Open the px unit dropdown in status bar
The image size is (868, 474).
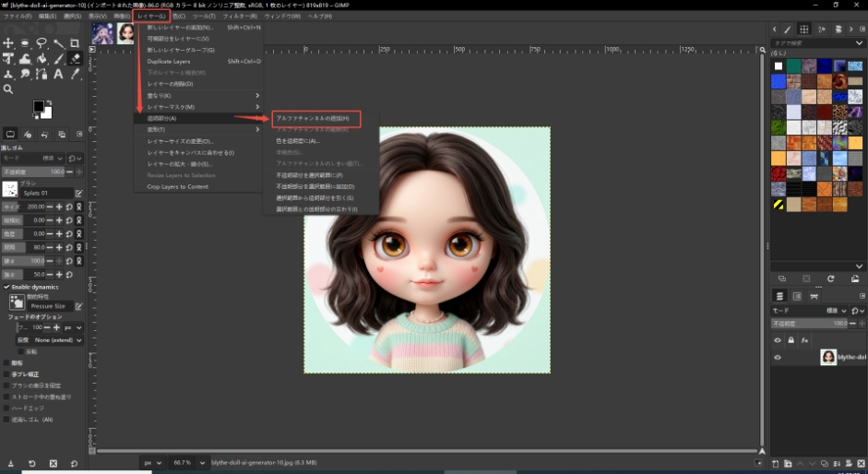[152, 462]
